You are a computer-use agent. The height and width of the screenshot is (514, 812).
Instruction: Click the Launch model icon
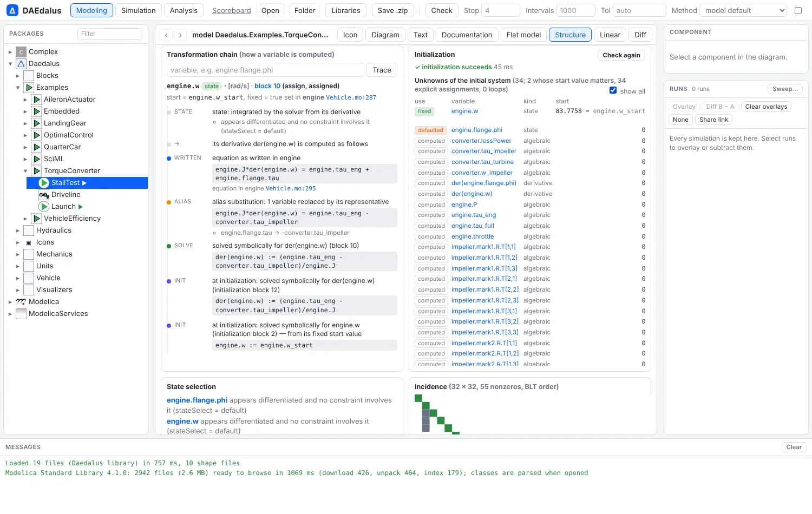[44, 207]
